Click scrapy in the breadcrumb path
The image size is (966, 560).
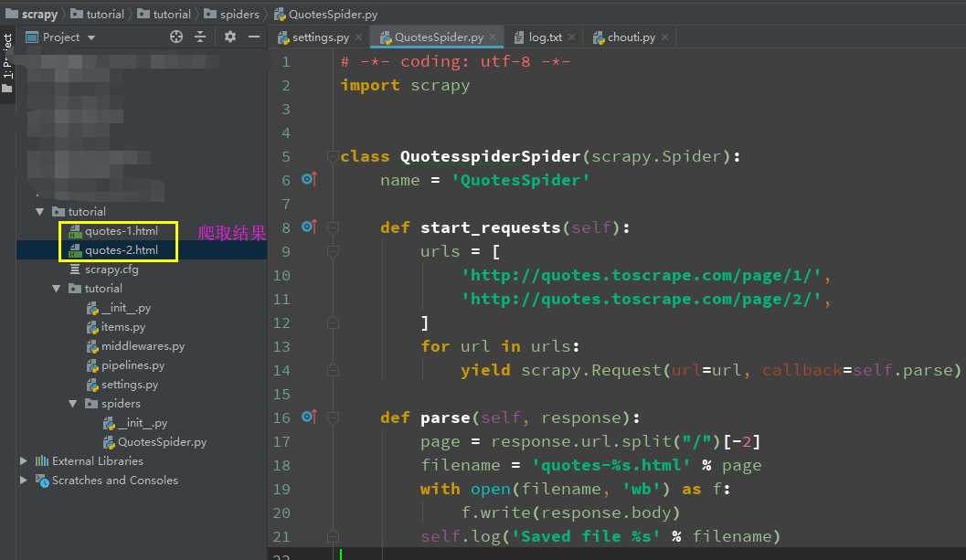point(31,14)
